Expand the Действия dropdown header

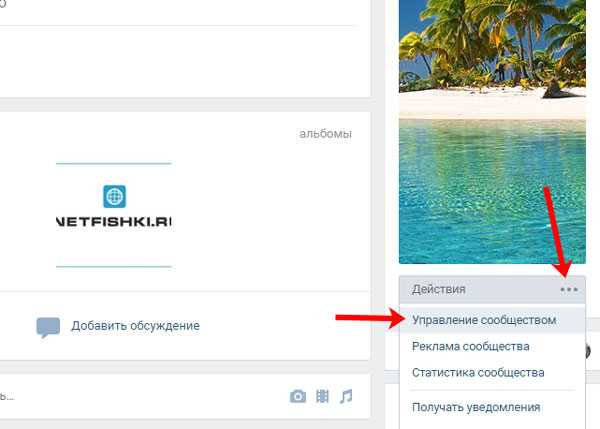coord(492,289)
